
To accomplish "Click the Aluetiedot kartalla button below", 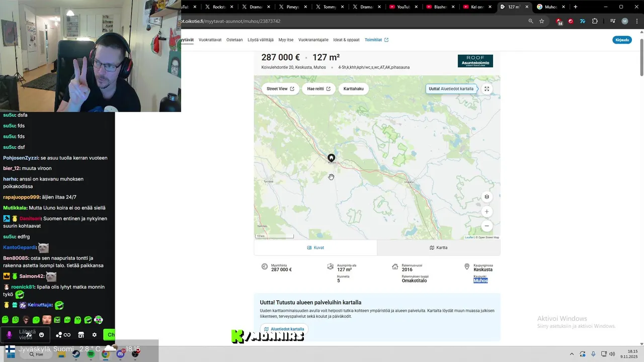I will 284,329.
